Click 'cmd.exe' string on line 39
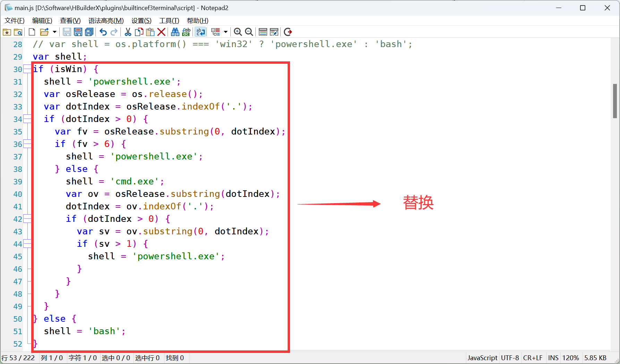Screen dimensions: 620x364 click(x=135, y=181)
